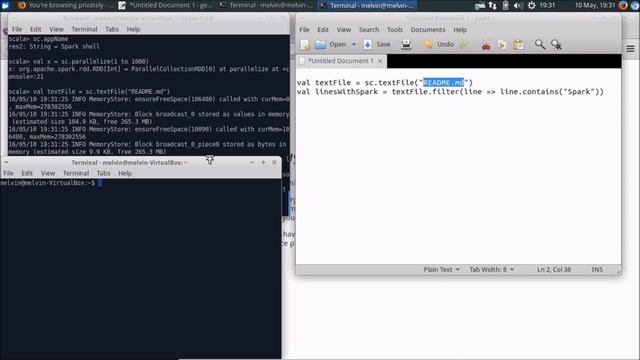Open Edit menu in Spark terminal
This screenshot has height=360, width=640.
(x=36, y=29)
